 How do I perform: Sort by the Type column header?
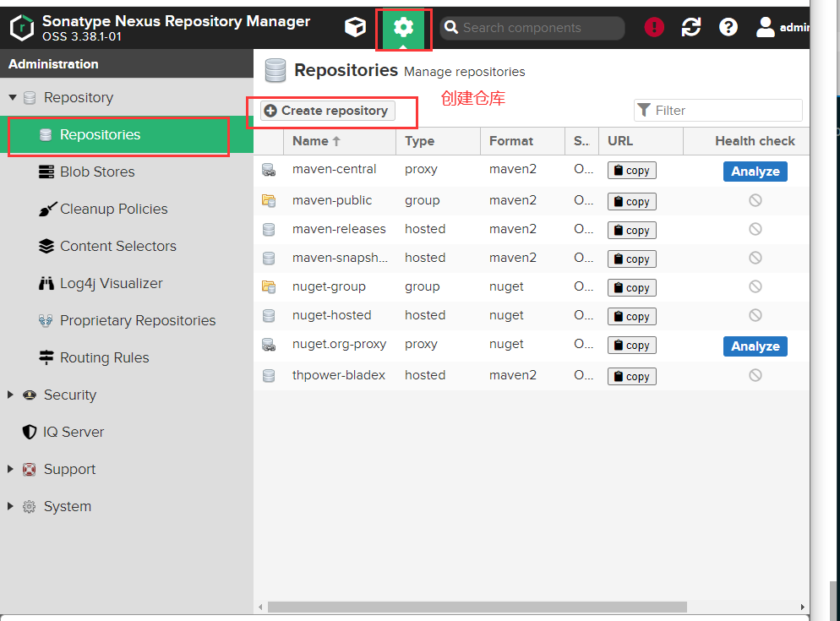point(439,141)
